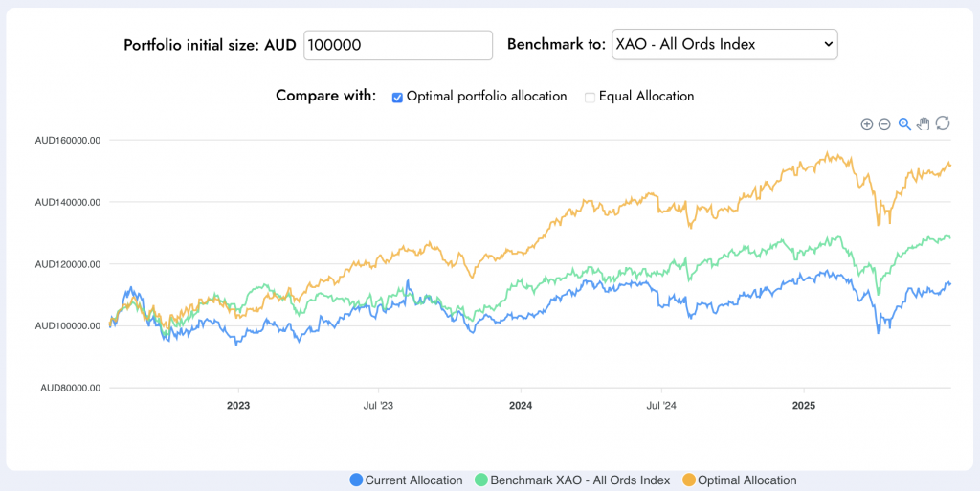Click the 2025 x-axis label
Image resolution: width=980 pixels, height=491 pixels.
tap(804, 406)
